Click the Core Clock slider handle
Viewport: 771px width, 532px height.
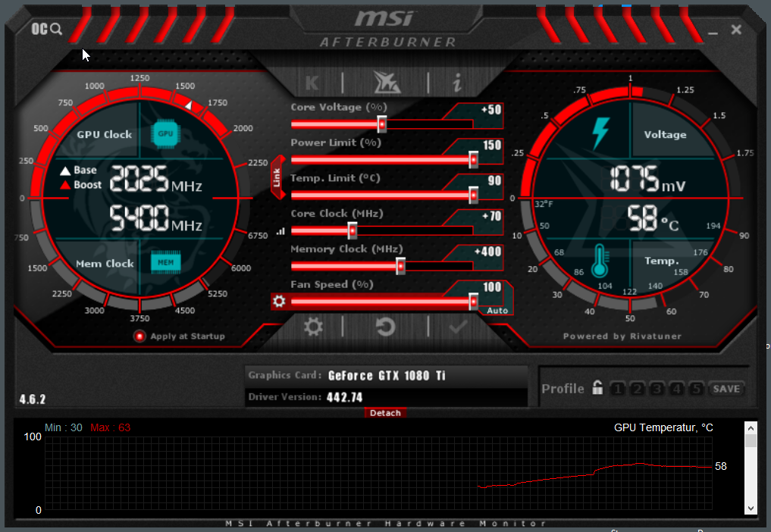(x=352, y=230)
